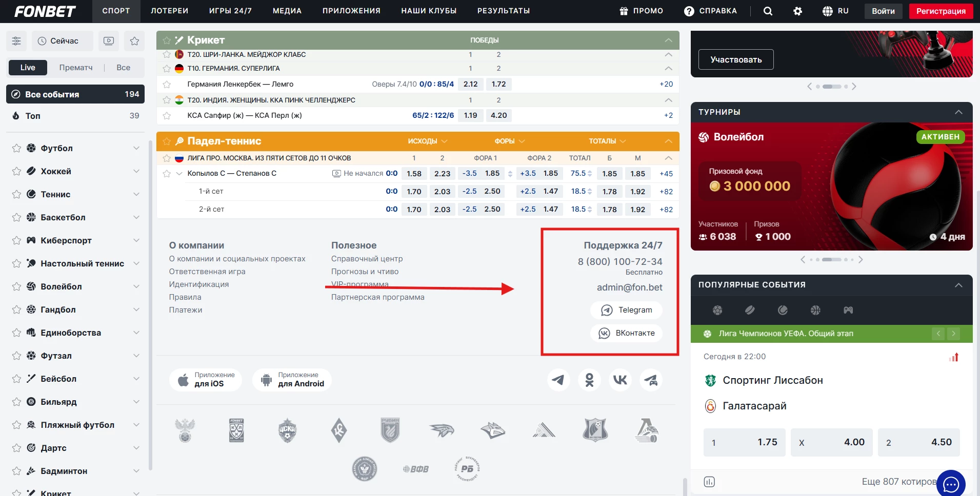Expand the Настольный теннис sport list
Viewport: 980px width, 496px height.
click(136, 263)
